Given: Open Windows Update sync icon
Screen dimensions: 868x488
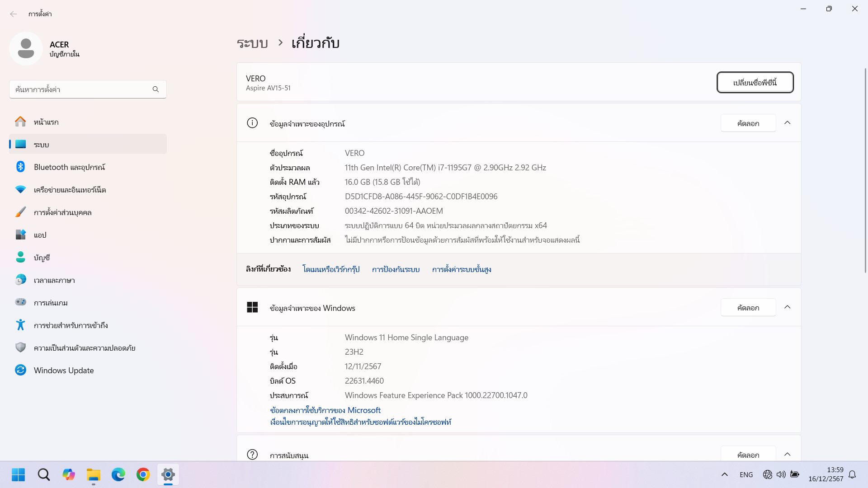Looking at the screenshot, I should point(20,370).
